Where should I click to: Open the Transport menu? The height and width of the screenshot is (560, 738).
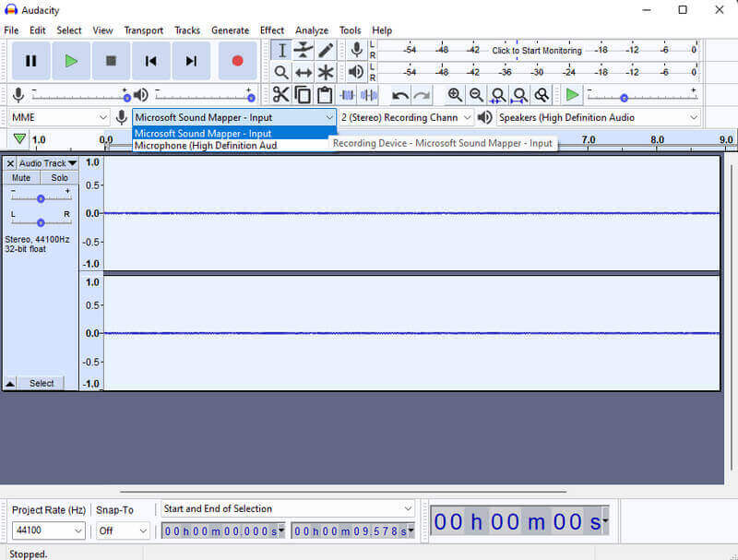point(144,30)
